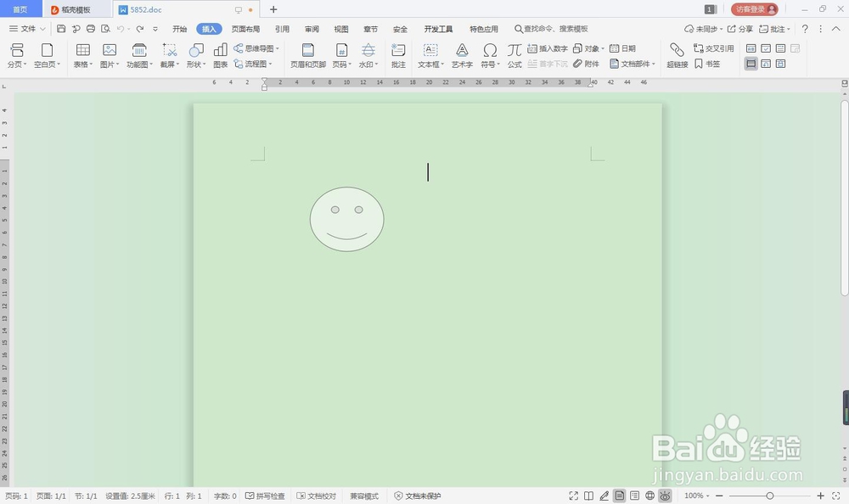Enable eye protection mode in status bar
The image size is (849, 504).
coord(666,496)
